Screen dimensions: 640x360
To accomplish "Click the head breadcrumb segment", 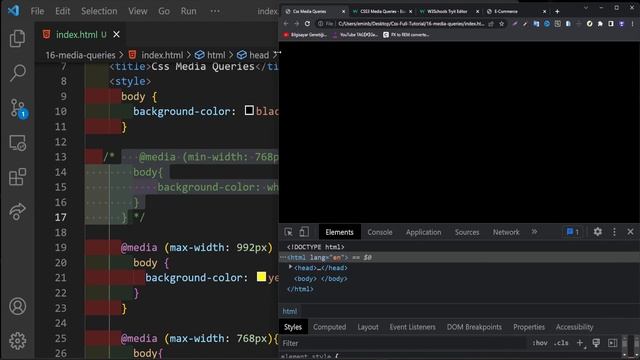I will (x=253, y=55).
